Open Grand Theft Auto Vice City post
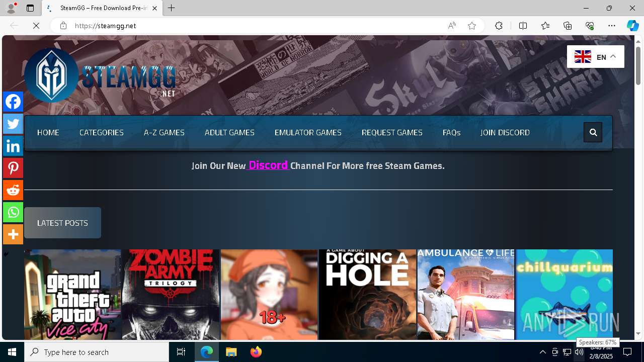This screenshot has height=362, width=644. [72, 295]
